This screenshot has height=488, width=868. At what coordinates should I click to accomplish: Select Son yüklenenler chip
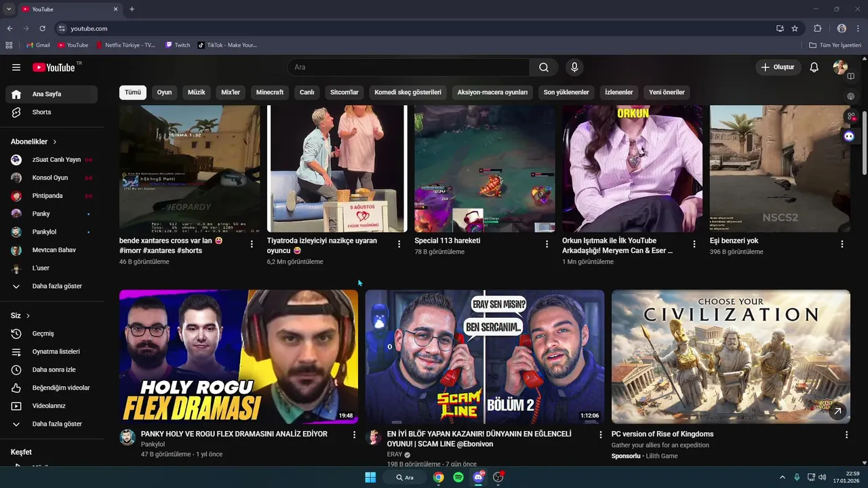point(566,92)
